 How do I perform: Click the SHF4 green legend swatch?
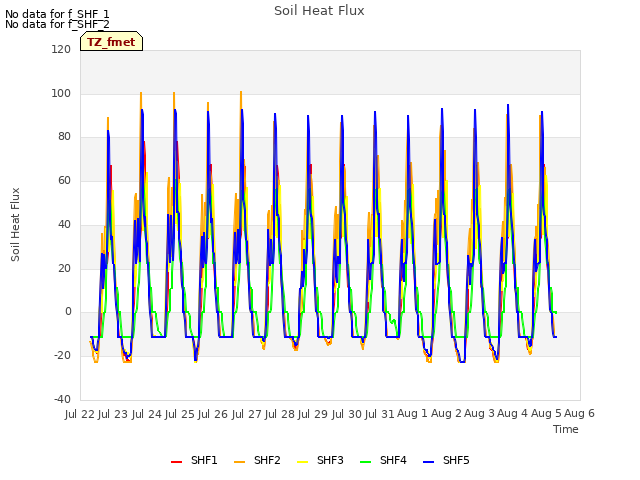(x=366, y=462)
